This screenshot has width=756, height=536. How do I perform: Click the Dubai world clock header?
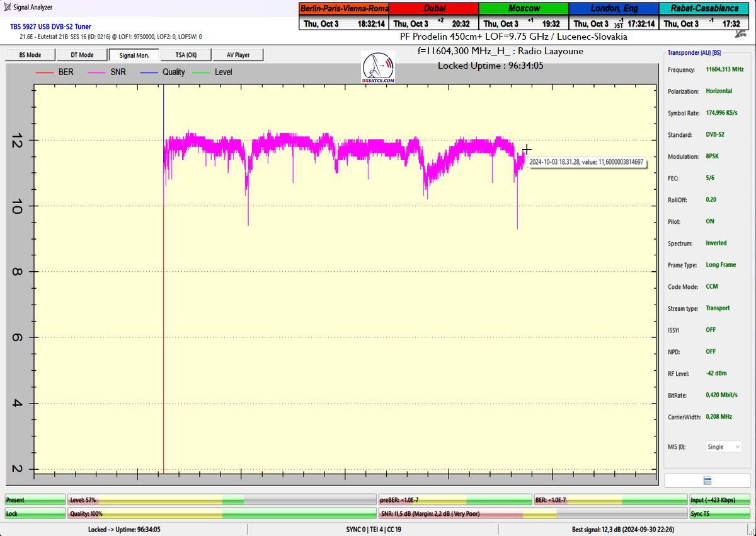click(x=433, y=9)
